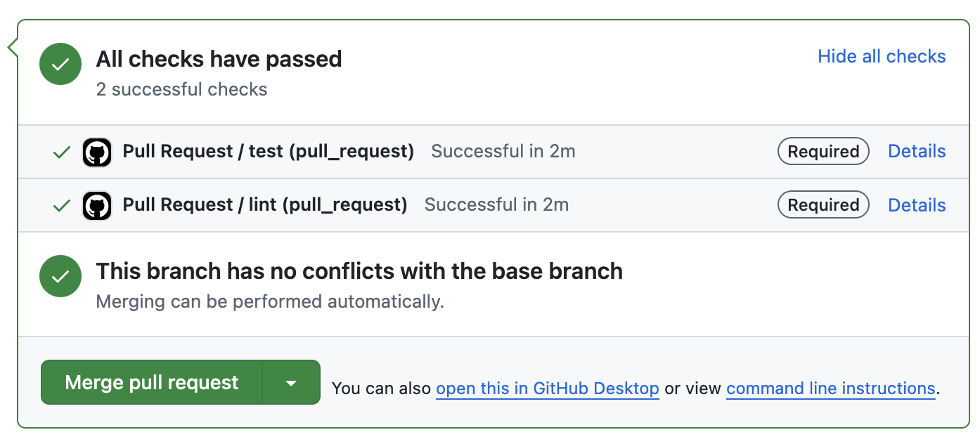The width and height of the screenshot is (980, 444).
Task: Click the GitHub Actions logo for the lint check
Action: coord(97,205)
